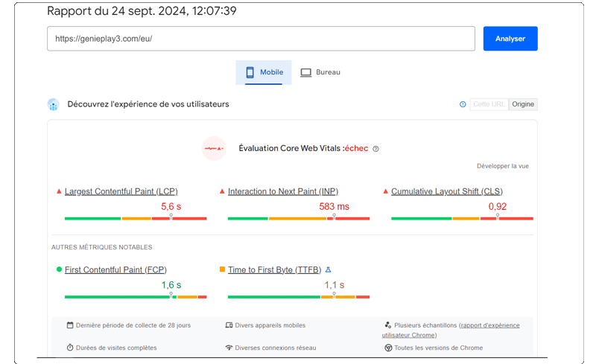Viewport: 596px width, 364px height.
Task: Click the mobile devices icon
Action: click(229, 325)
